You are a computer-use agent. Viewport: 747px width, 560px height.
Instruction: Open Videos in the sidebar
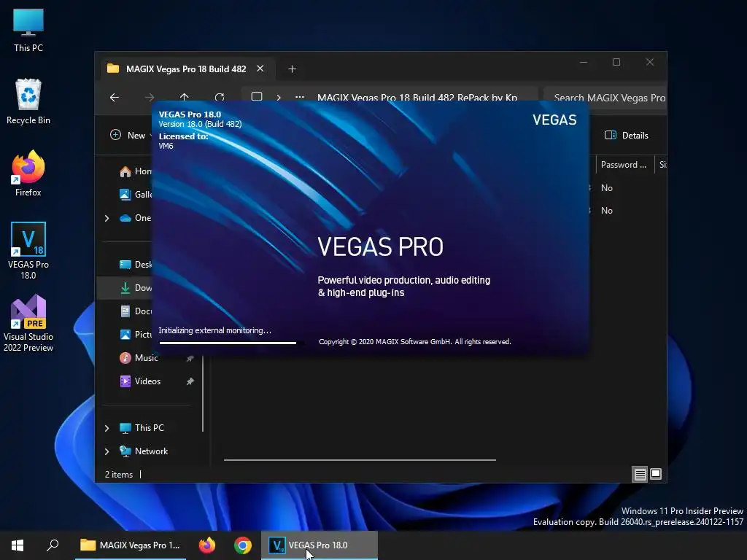[140, 381]
